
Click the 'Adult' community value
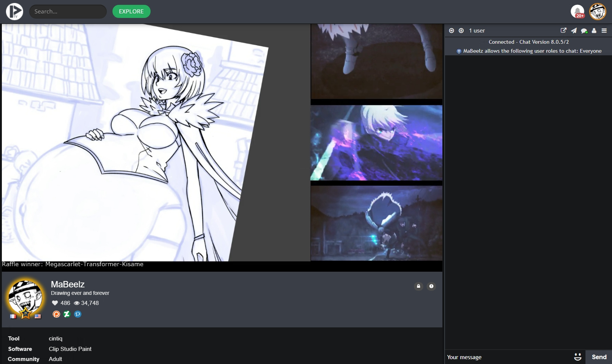click(55, 359)
